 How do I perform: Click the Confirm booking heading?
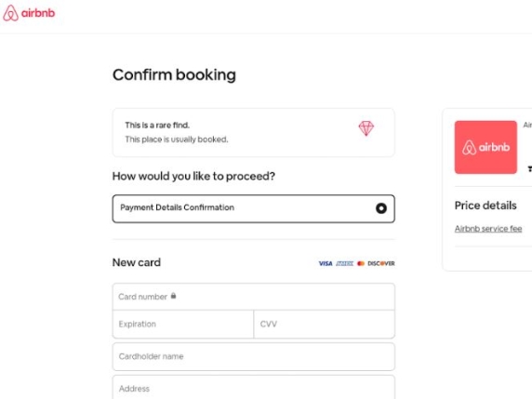tap(174, 74)
